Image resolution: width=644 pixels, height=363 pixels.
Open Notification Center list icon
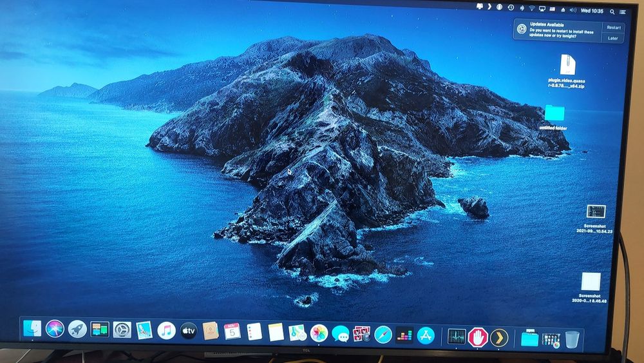coord(623,12)
